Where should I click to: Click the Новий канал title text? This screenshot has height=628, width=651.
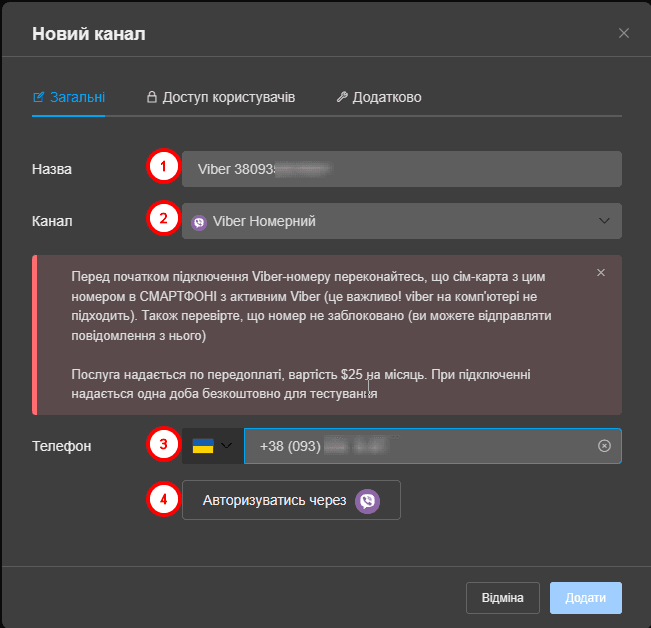click(89, 34)
